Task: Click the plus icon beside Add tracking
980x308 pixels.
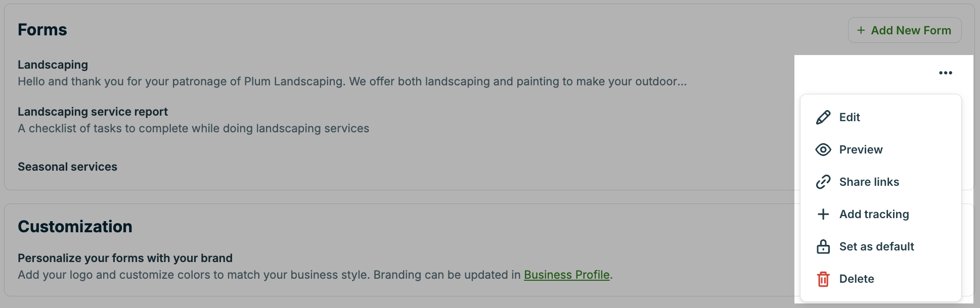Action: (x=823, y=214)
